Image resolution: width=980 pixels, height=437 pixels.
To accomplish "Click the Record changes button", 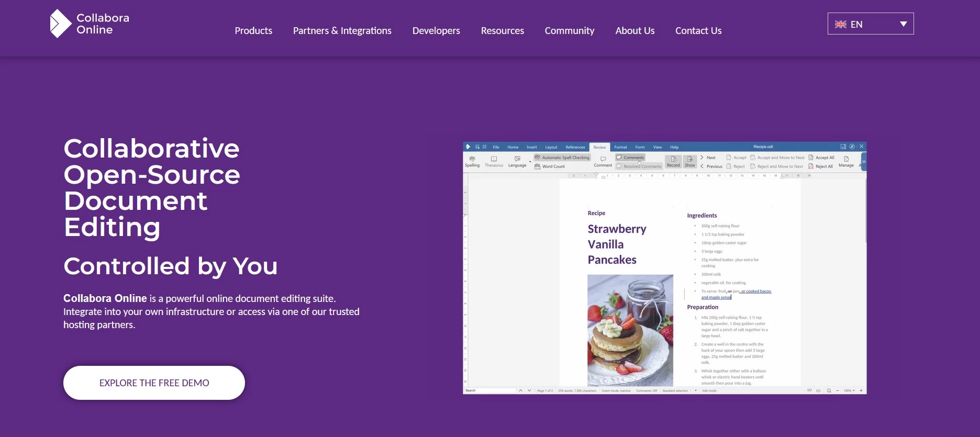I will point(673,162).
